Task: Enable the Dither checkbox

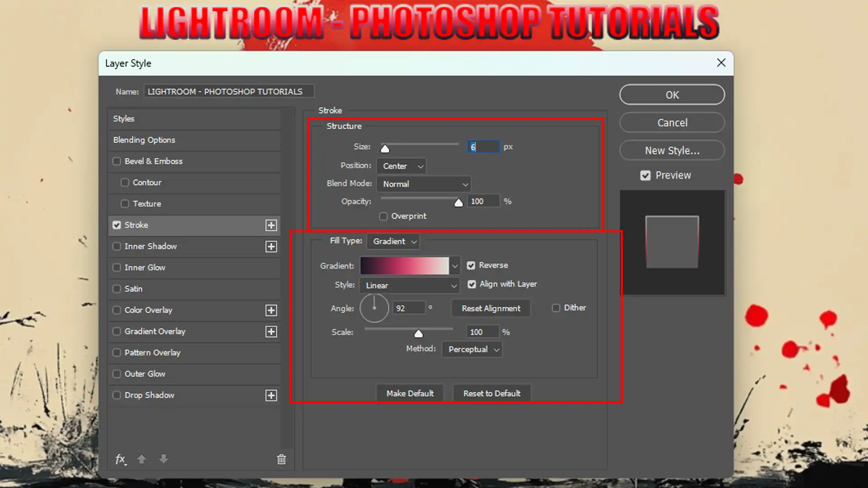Action: tap(556, 308)
